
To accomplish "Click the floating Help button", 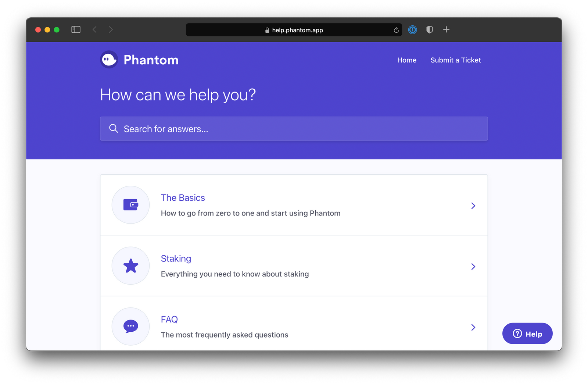I will point(527,334).
